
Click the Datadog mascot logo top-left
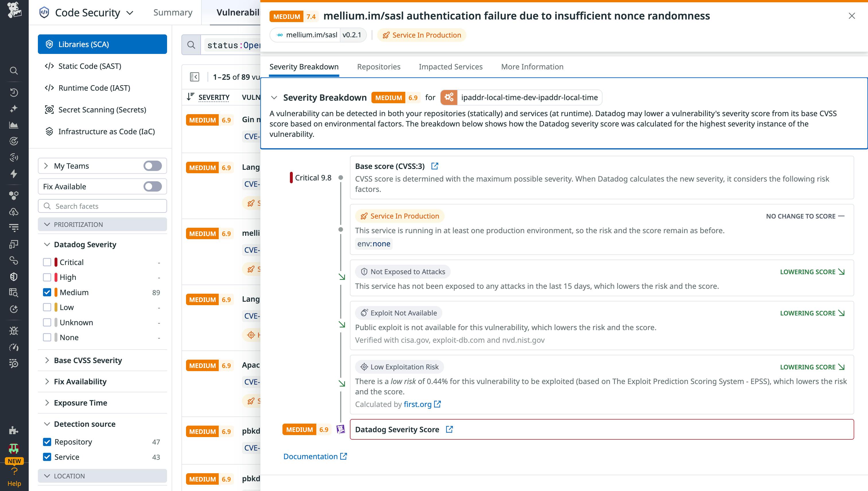click(14, 10)
